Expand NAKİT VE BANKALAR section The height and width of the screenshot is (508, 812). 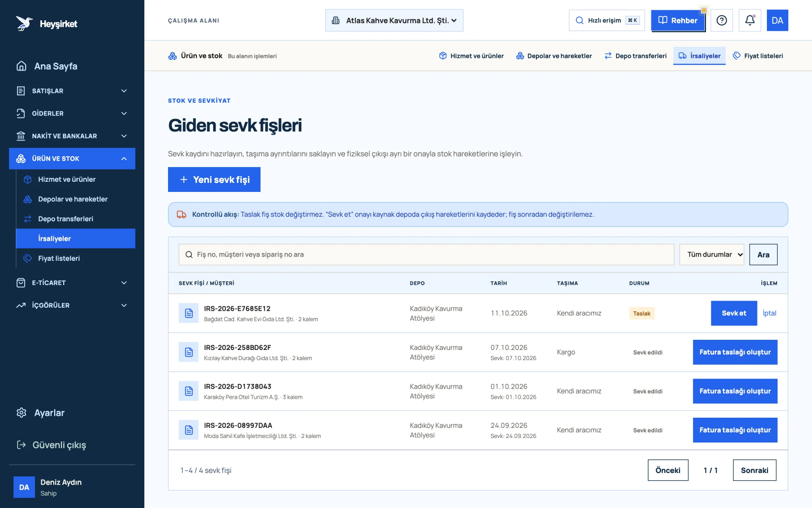(x=72, y=136)
